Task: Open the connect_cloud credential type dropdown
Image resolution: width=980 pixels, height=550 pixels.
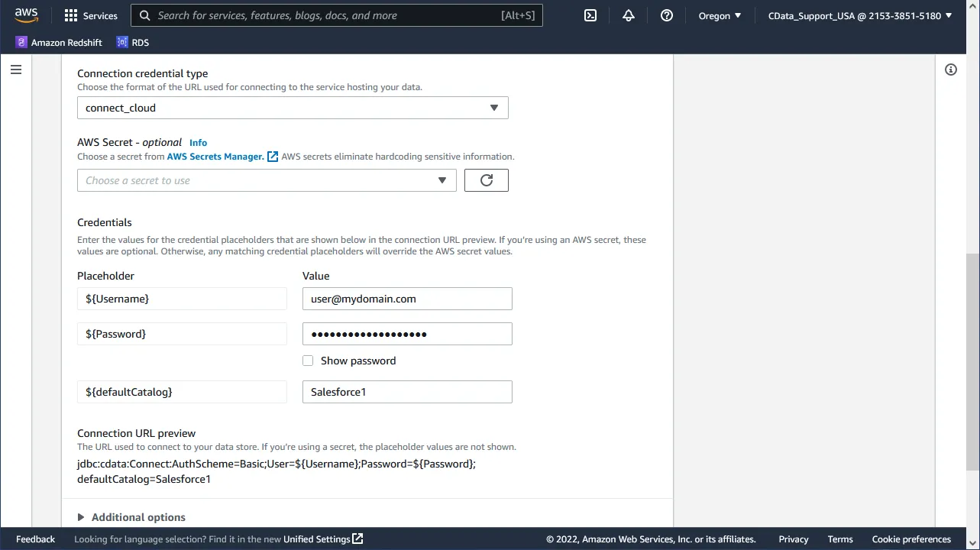Action: [x=293, y=108]
